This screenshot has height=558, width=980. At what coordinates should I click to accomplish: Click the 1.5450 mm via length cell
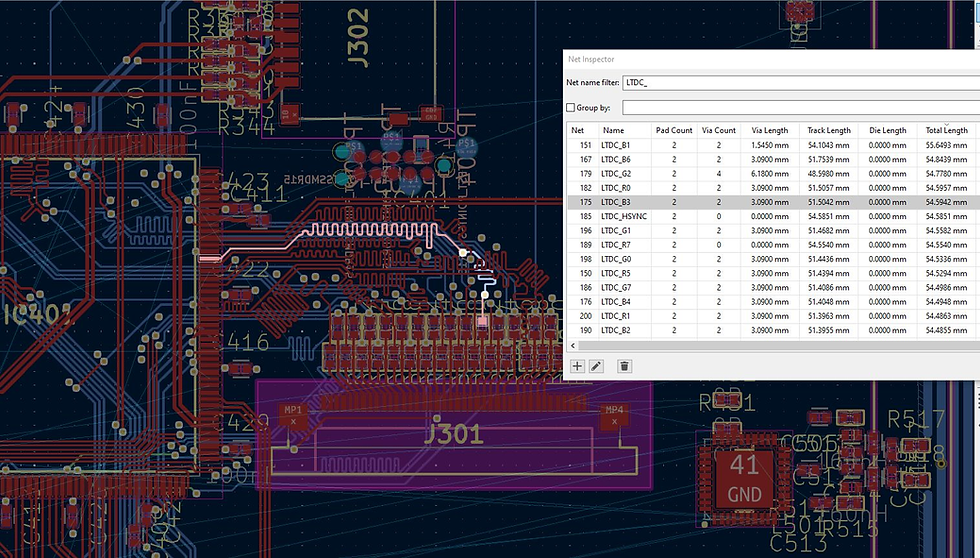(770, 145)
